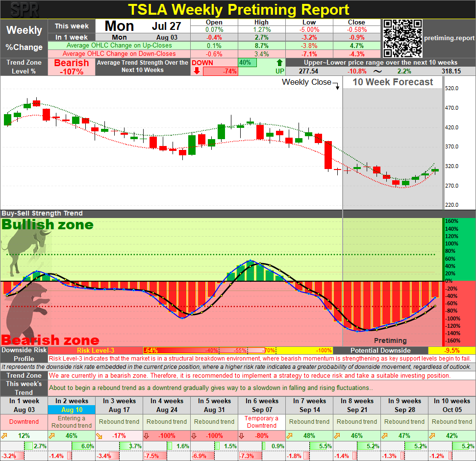Screen dimensions: 476x461
Task: Click the down arrow beside -100% for Aug 24
Action: coord(146,436)
